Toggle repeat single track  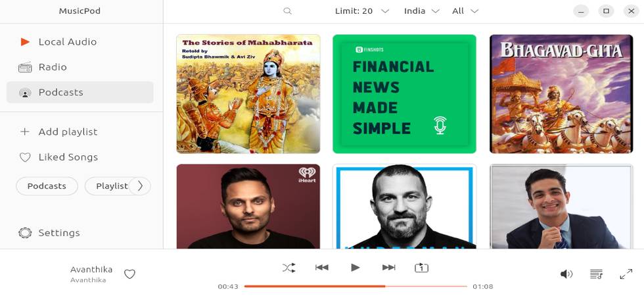pyautogui.click(x=421, y=268)
